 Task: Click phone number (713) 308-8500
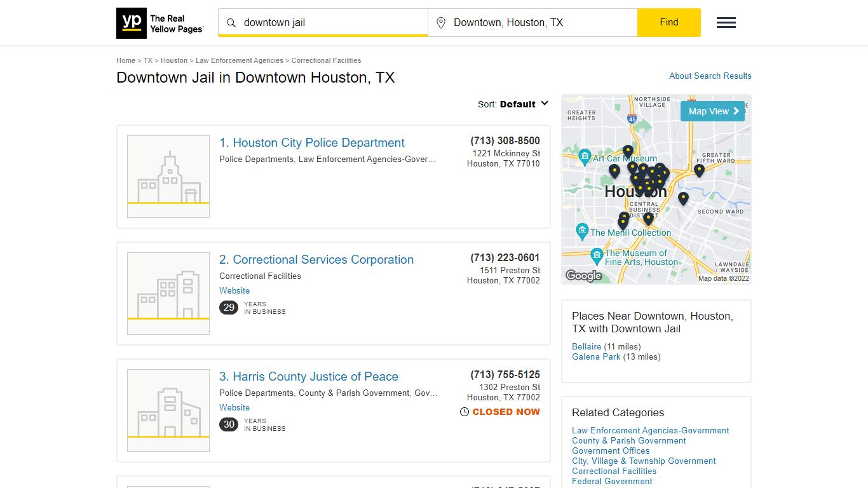505,140
